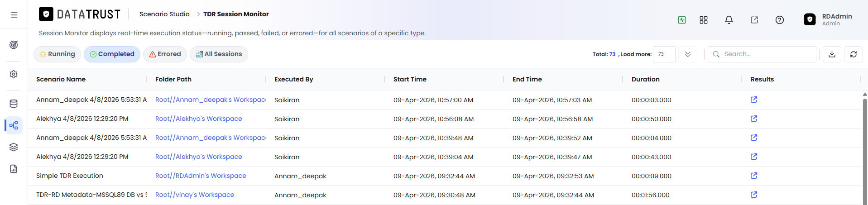Open results for 10:39:48 AM session
Viewport: 868px width, 205px height.
pyautogui.click(x=754, y=138)
